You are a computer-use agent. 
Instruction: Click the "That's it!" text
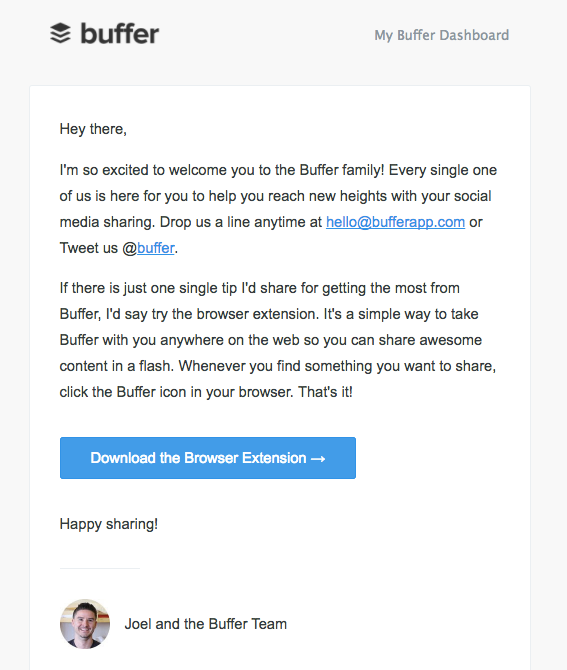(325, 392)
